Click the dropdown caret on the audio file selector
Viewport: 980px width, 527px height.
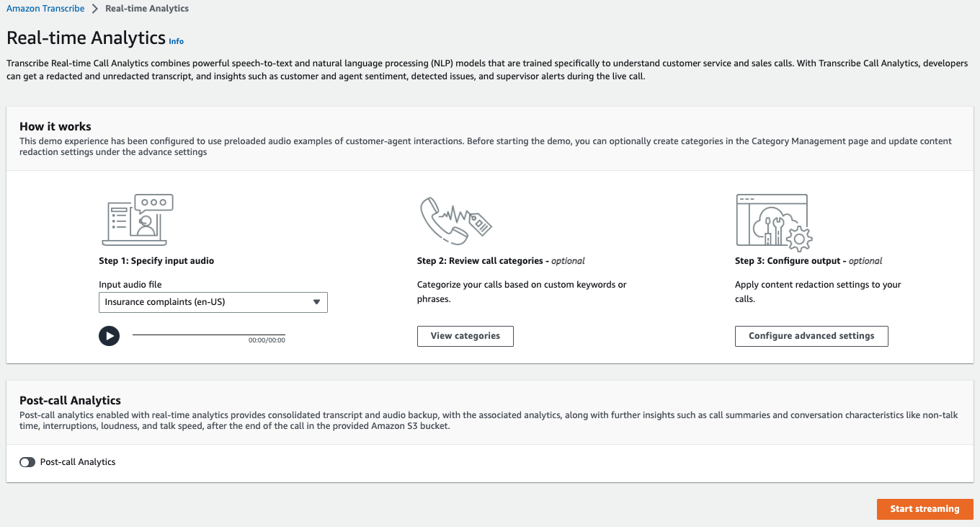pyautogui.click(x=316, y=302)
